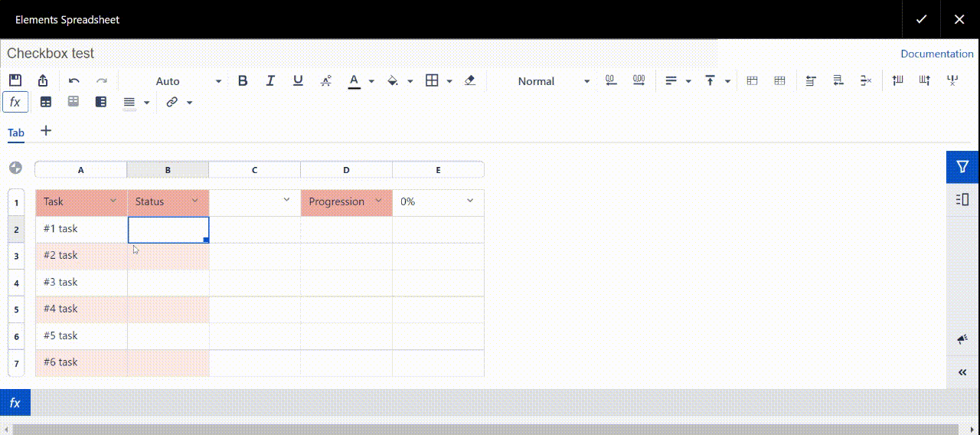This screenshot has height=435, width=980.
Task: Switch to the sheet named Tab
Action: pos(16,132)
